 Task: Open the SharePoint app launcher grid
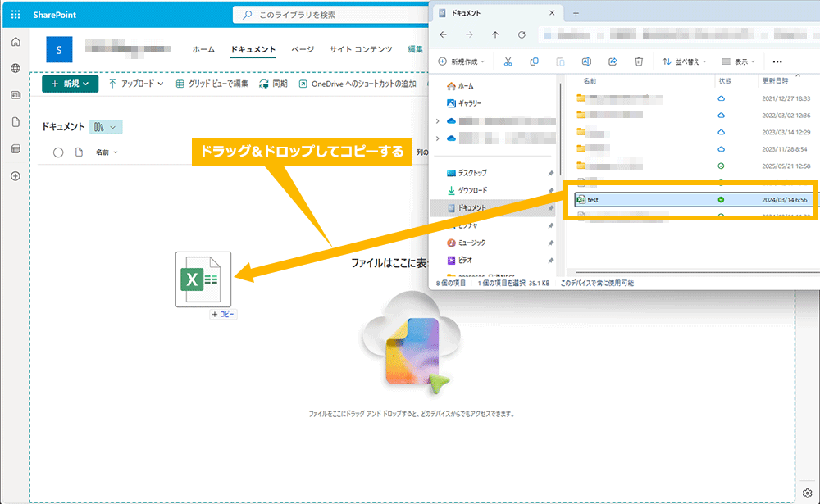(x=16, y=15)
